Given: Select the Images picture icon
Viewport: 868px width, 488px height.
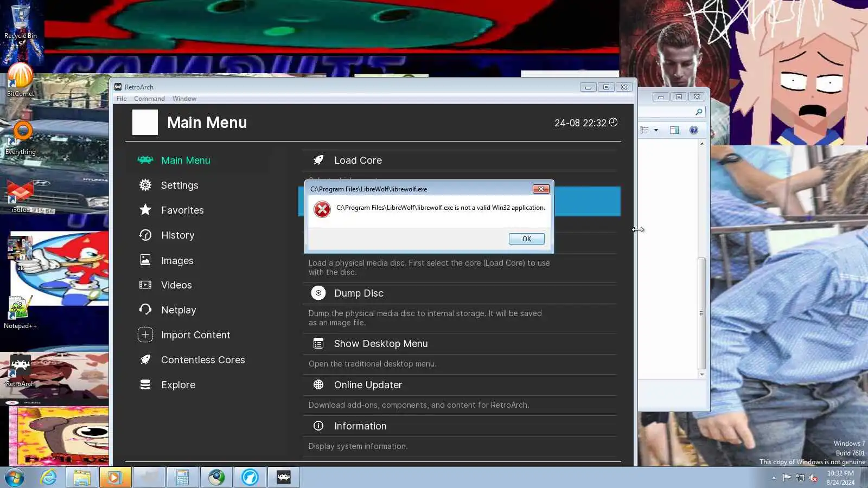Looking at the screenshot, I should (145, 260).
